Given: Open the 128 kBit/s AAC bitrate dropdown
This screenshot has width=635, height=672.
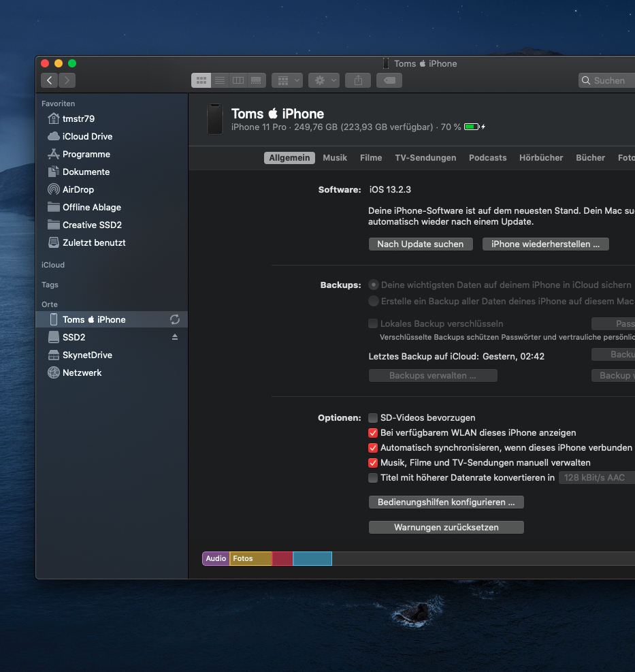Looking at the screenshot, I should (x=597, y=477).
